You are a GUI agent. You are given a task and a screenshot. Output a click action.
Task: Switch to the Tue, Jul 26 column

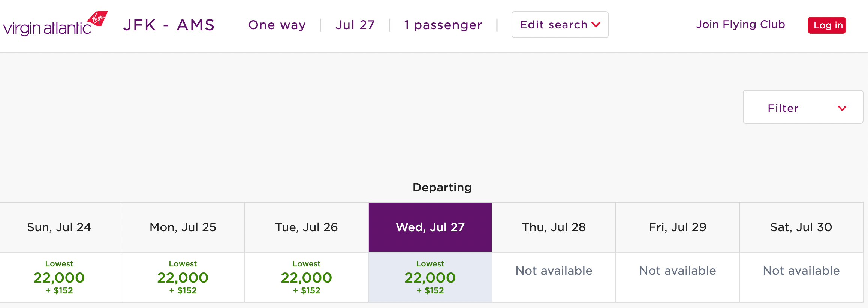(306, 227)
